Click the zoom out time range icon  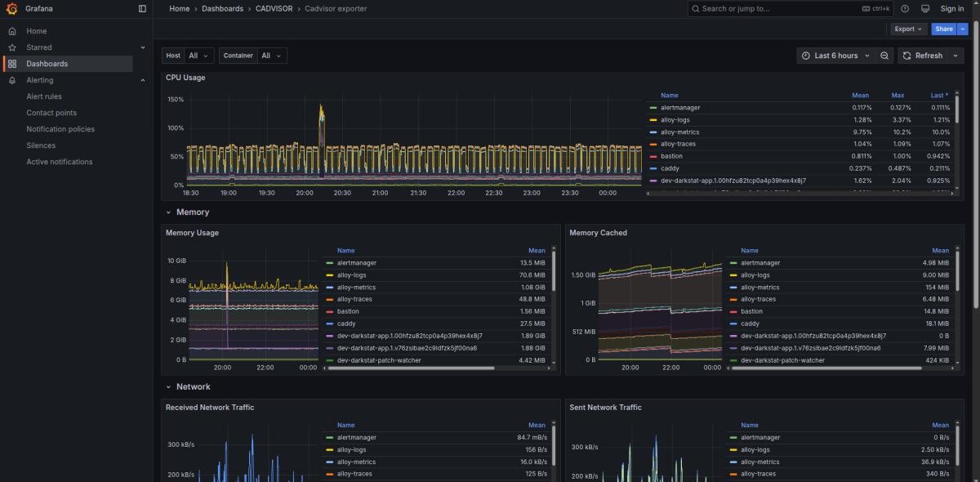[884, 56]
